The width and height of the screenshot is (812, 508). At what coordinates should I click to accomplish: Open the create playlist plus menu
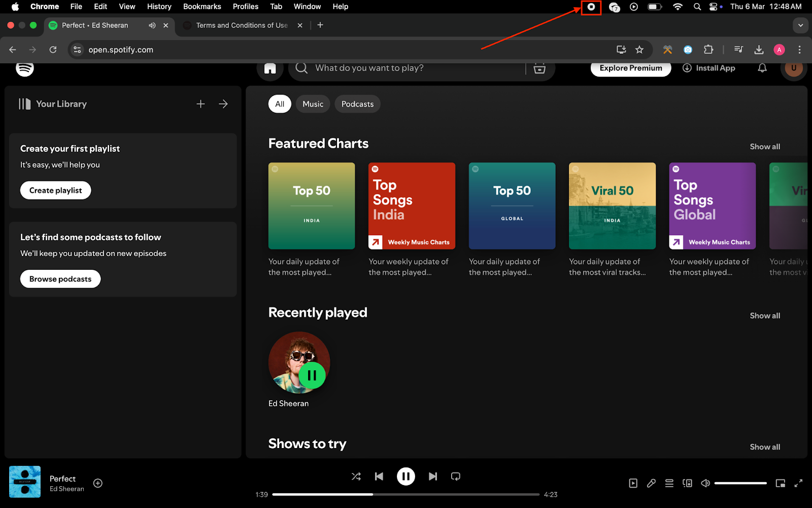pyautogui.click(x=200, y=104)
